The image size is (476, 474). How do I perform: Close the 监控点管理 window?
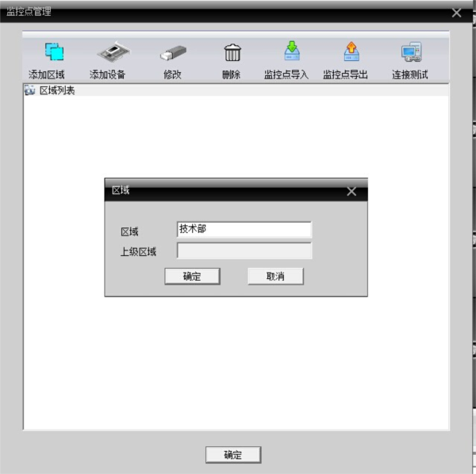(x=456, y=12)
